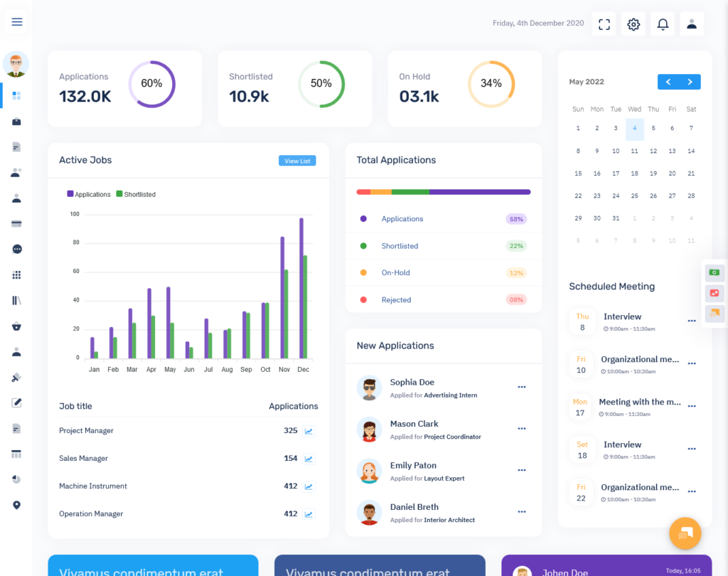The width and height of the screenshot is (728, 576).
Task: Select the add-user icon in sidebar
Action: 17,173
